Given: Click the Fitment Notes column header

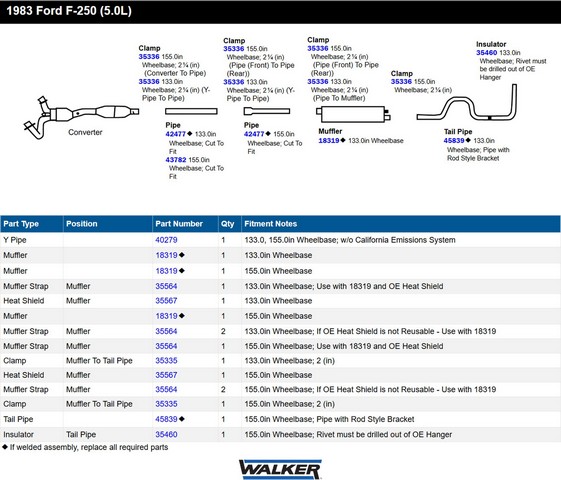Looking at the screenshot, I should (x=401, y=224).
